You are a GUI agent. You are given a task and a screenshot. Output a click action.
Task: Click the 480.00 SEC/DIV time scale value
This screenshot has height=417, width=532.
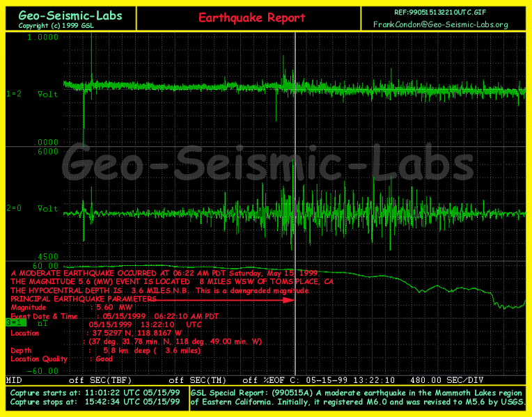click(x=446, y=380)
